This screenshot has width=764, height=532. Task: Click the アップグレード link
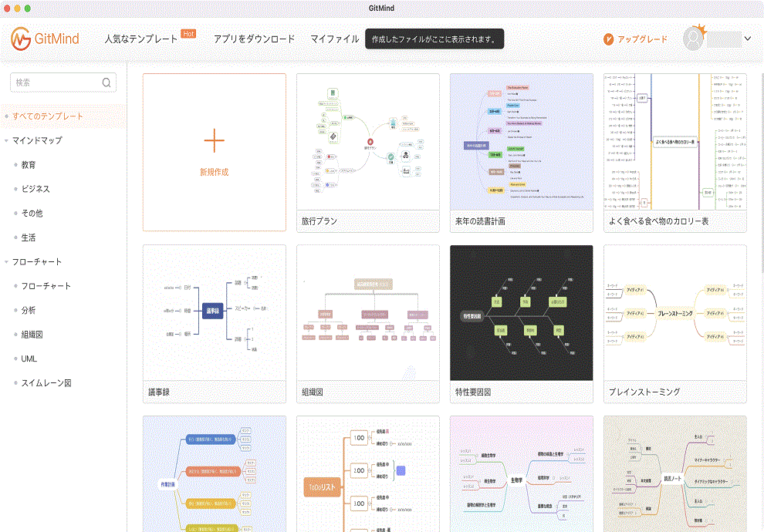coord(642,39)
